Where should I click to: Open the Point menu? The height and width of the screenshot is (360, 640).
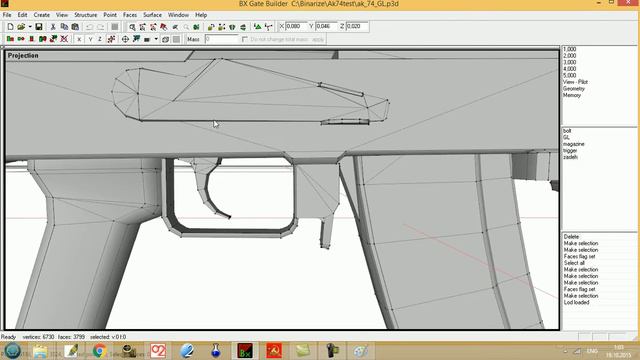110,15
